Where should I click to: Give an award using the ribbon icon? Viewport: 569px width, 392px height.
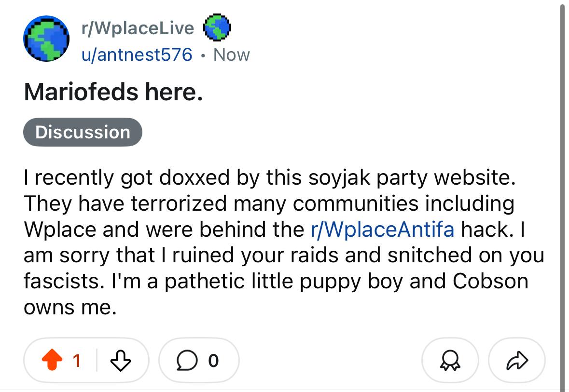[x=449, y=360]
